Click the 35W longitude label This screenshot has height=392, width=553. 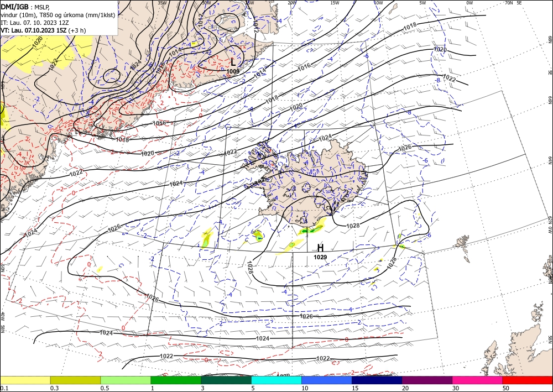pos(162,2)
